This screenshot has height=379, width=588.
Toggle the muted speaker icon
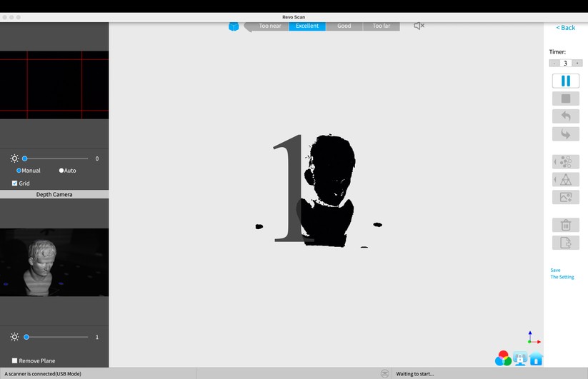(x=419, y=26)
